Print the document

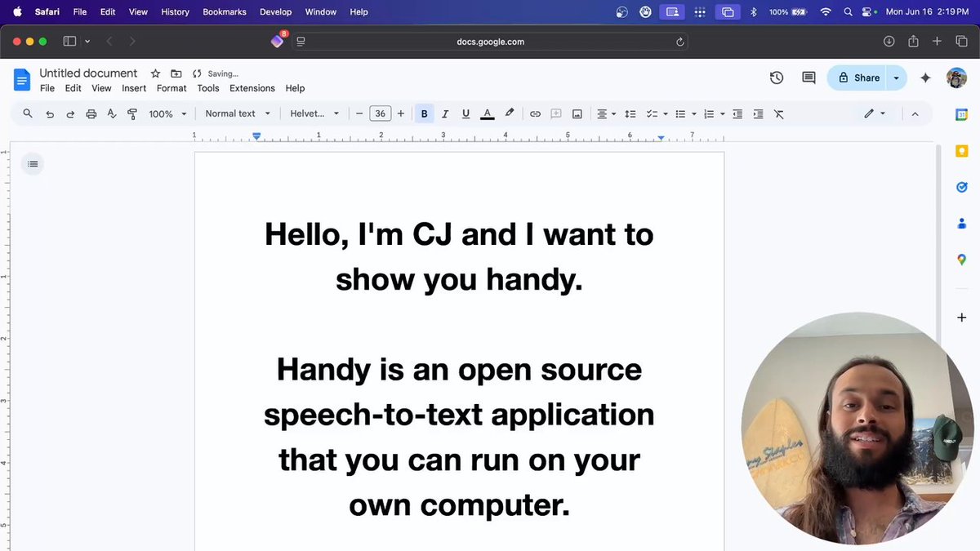pos(91,114)
